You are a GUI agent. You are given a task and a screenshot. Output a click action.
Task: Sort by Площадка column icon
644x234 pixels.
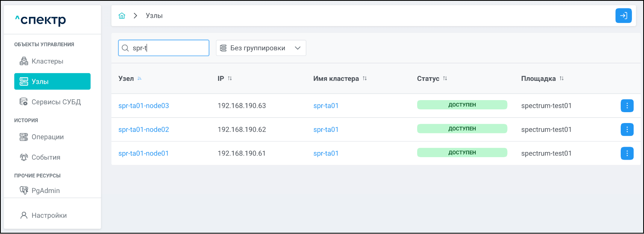click(562, 78)
